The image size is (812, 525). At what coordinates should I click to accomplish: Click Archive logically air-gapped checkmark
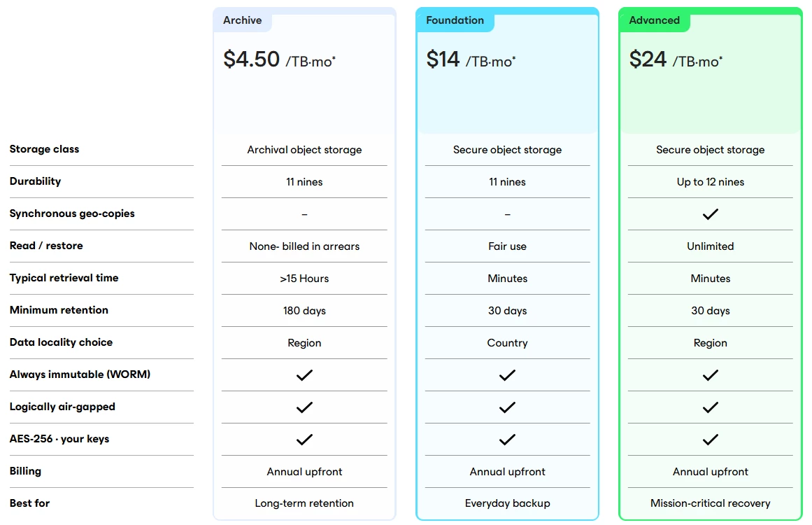click(304, 407)
